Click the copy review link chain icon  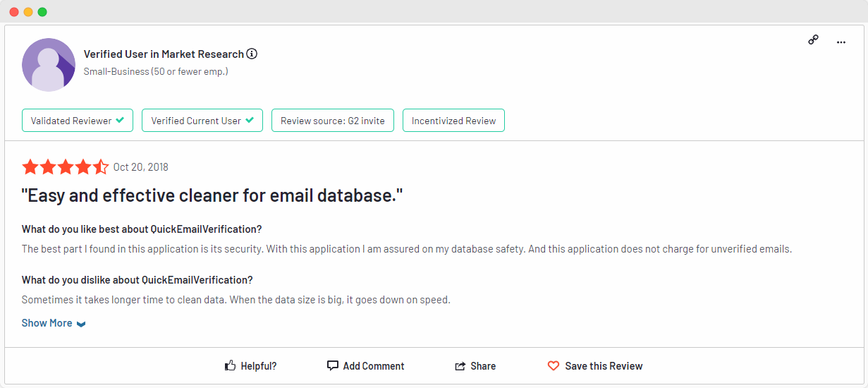point(813,40)
